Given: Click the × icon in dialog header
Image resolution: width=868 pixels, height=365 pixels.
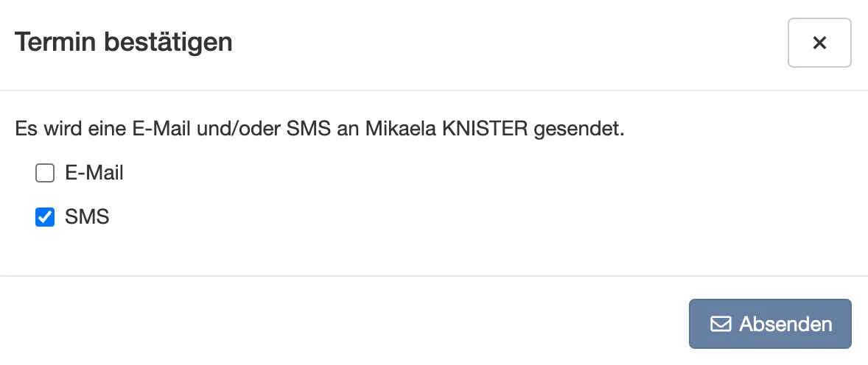Looking at the screenshot, I should [x=819, y=43].
